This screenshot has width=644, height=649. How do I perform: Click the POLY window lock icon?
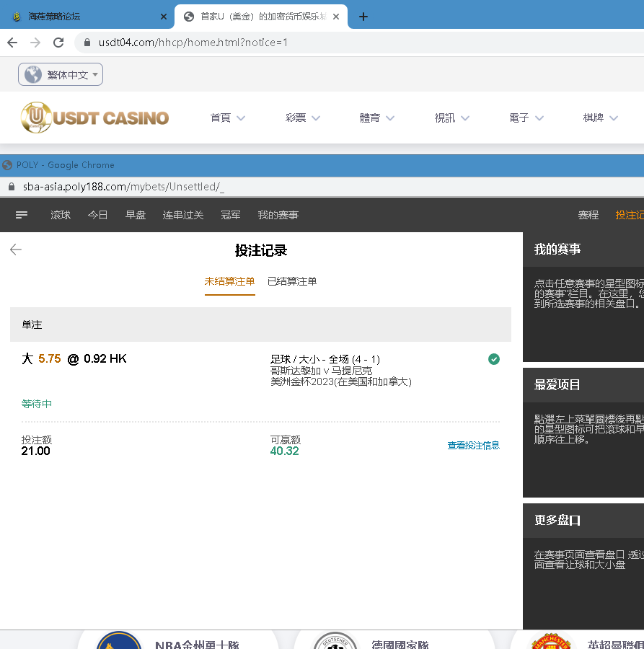(x=12, y=187)
